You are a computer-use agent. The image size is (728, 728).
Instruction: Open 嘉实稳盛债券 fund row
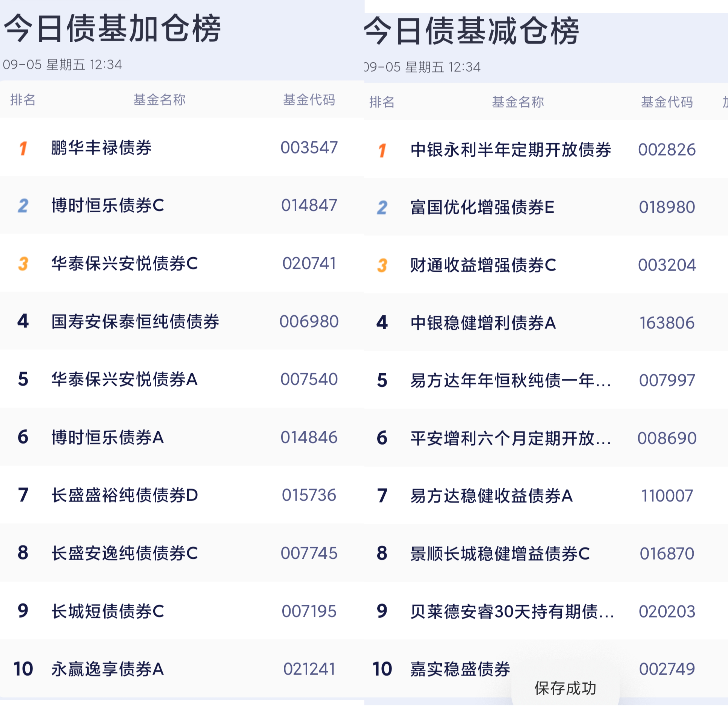click(546, 669)
